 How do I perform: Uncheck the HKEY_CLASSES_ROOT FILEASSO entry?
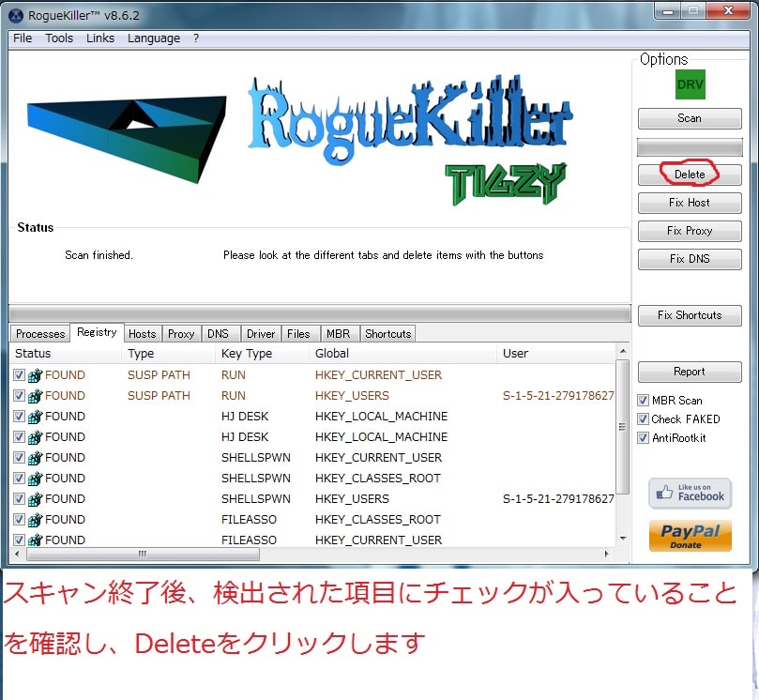pyautogui.click(x=19, y=520)
